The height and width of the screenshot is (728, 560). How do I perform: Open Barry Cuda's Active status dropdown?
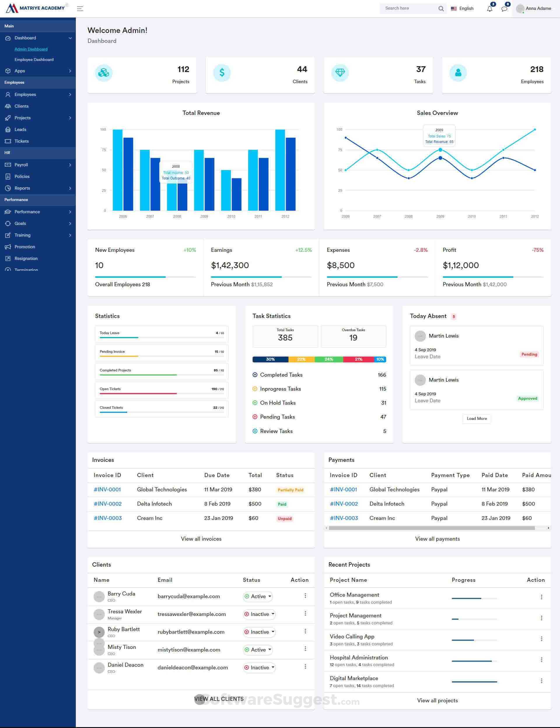258,596
